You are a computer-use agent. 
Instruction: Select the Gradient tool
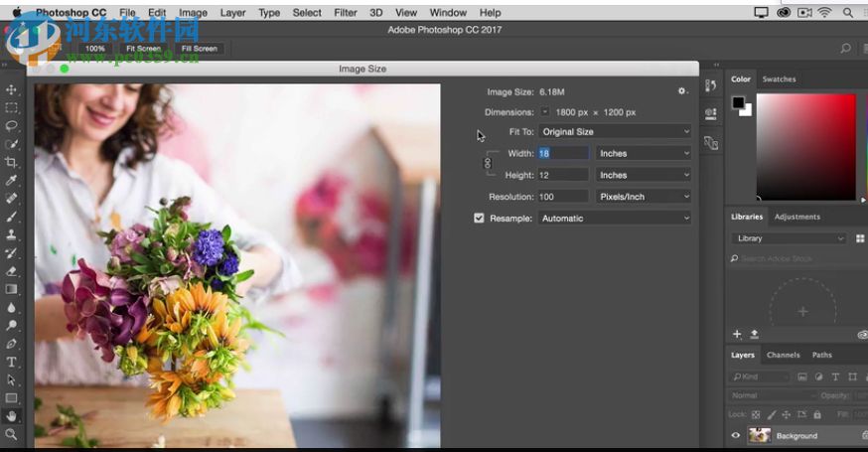point(11,289)
